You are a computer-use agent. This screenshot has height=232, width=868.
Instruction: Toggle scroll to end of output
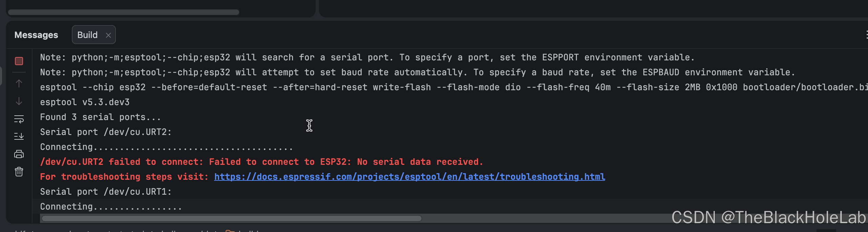[x=19, y=136]
